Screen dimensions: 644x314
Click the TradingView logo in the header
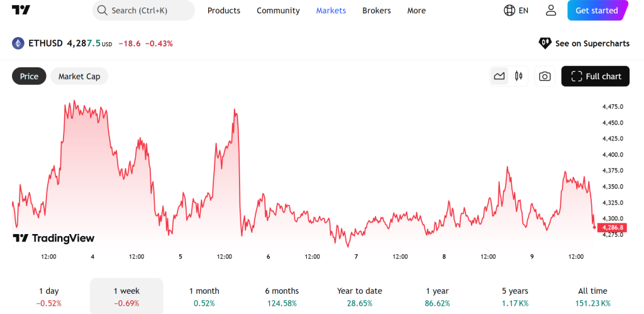[x=21, y=10]
